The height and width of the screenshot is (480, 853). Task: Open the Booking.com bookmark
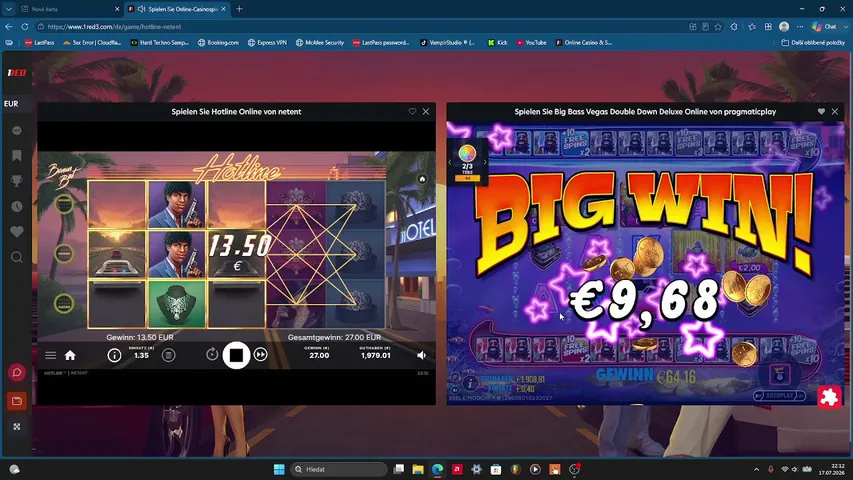[x=218, y=42]
